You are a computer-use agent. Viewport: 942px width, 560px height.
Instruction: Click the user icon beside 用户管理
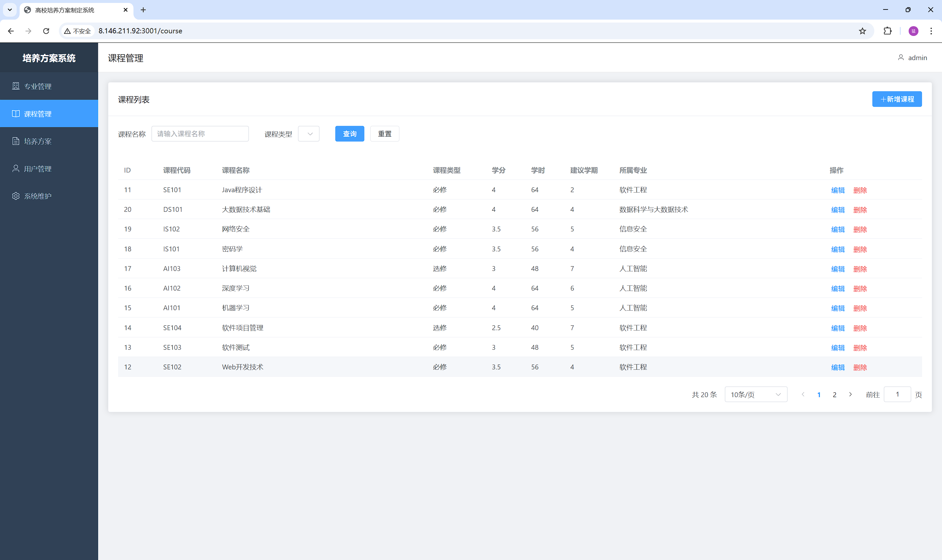[x=15, y=169]
